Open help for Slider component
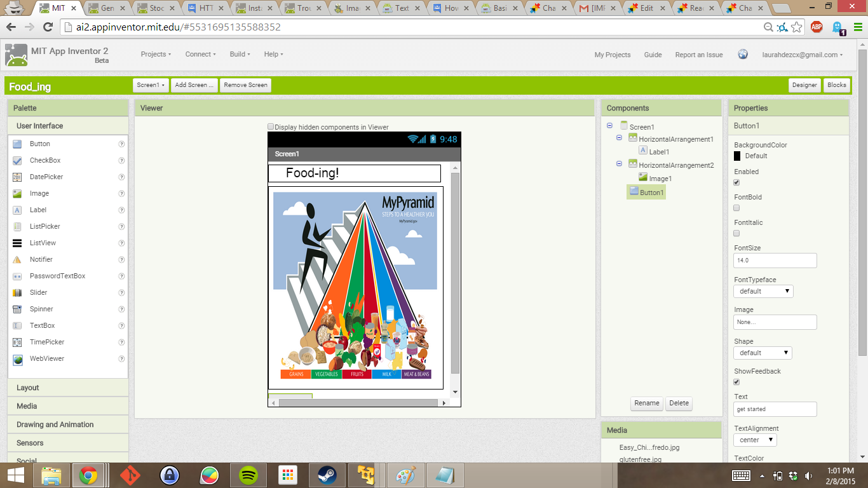Image resolution: width=868 pixels, height=488 pixels. click(x=121, y=293)
